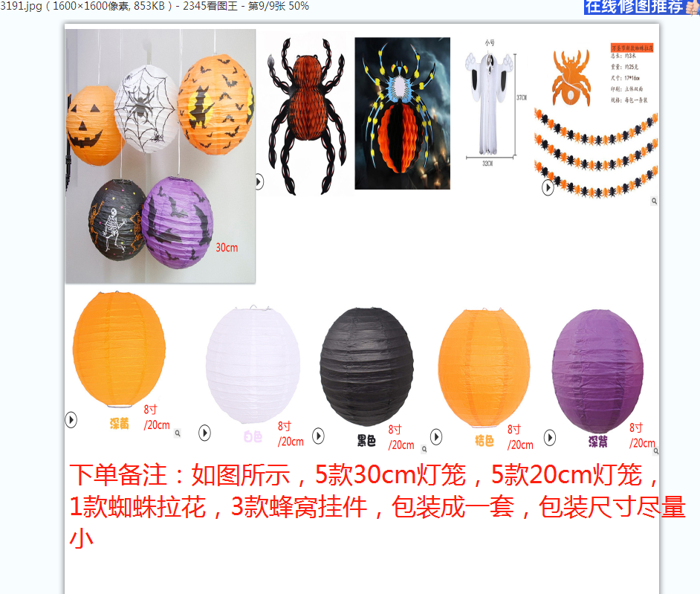Click the orange spider cutout picture
This screenshot has width=700, height=594.
pos(569,77)
